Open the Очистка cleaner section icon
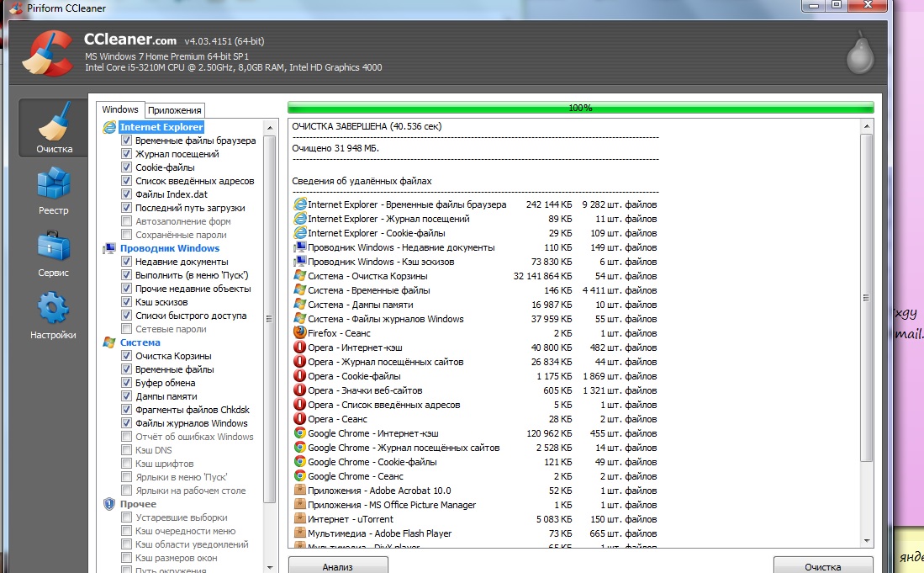The width and height of the screenshot is (924, 573). click(x=54, y=121)
